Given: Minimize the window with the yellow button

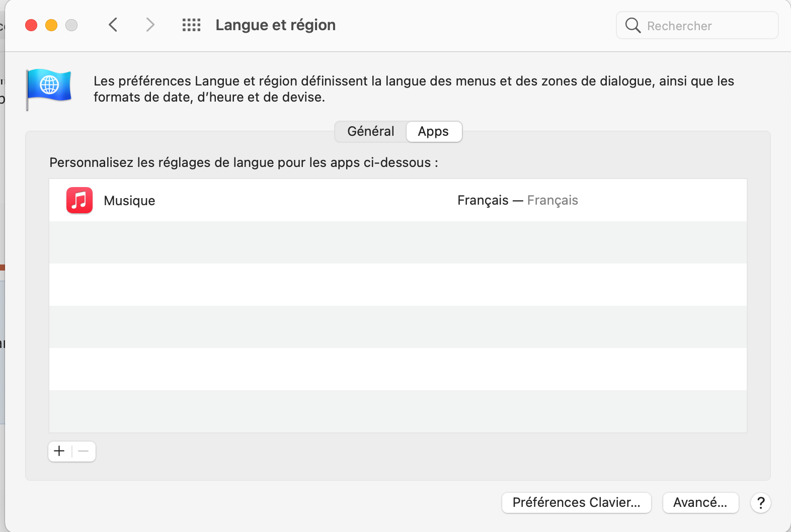Looking at the screenshot, I should [x=51, y=25].
